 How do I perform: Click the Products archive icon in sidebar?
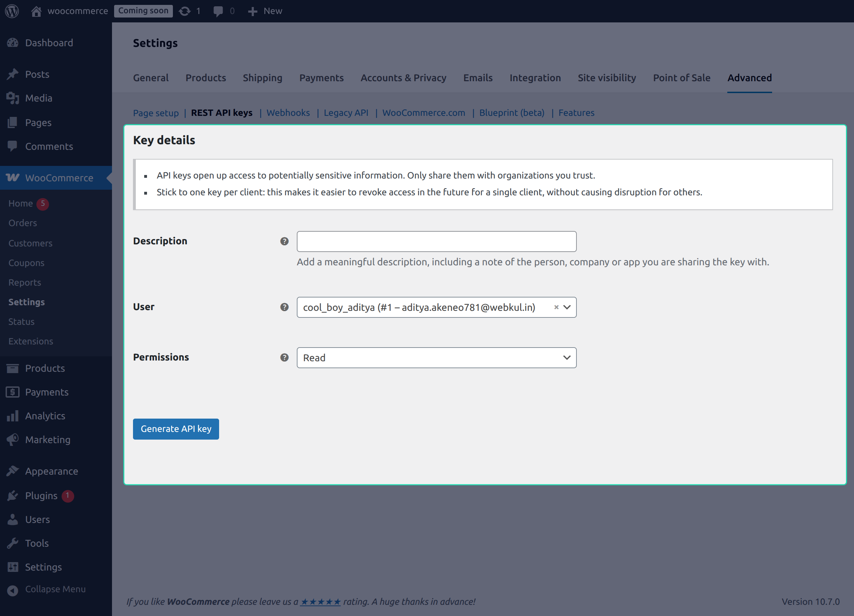tap(13, 368)
